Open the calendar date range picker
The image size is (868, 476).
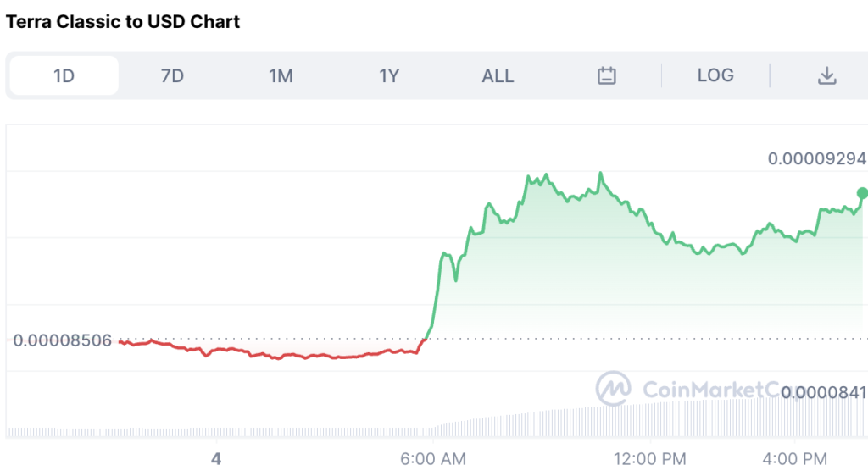[x=606, y=75]
